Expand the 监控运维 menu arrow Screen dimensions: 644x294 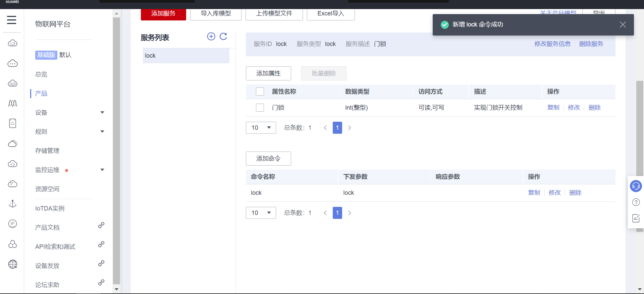pyautogui.click(x=102, y=170)
